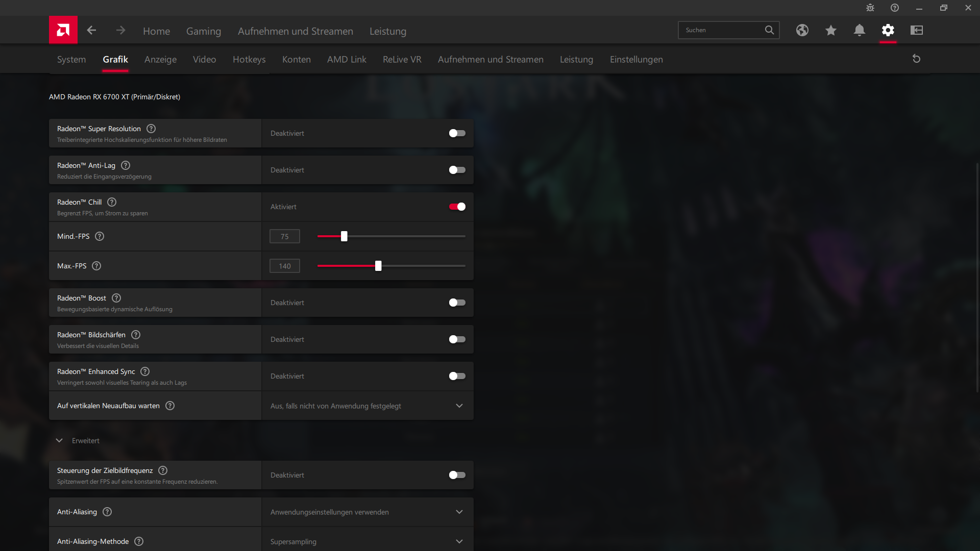Image resolution: width=980 pixels, height=551 pixels.
Task: Collapse the Erweitert section
Action: (x=59, y=441)
